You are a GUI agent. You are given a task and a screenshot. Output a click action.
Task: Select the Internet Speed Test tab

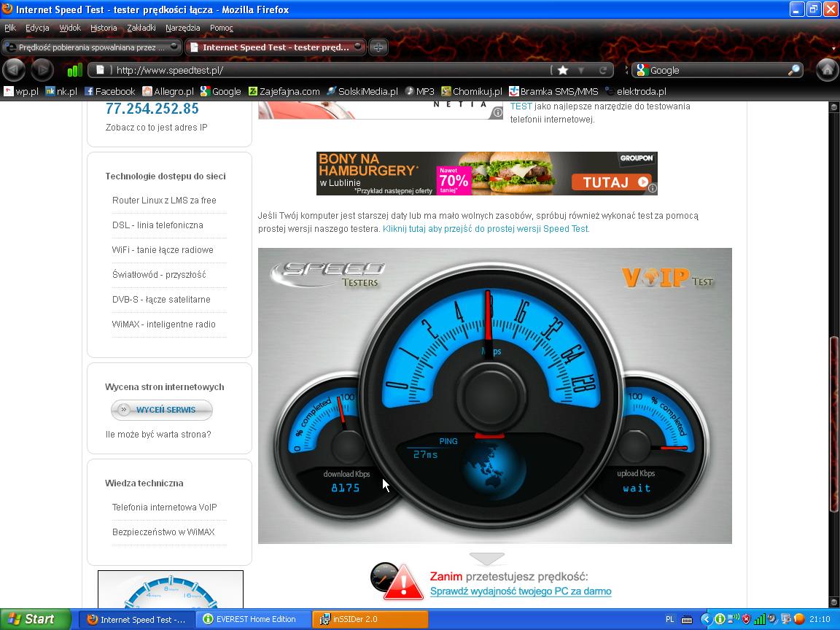coord(276,47)
